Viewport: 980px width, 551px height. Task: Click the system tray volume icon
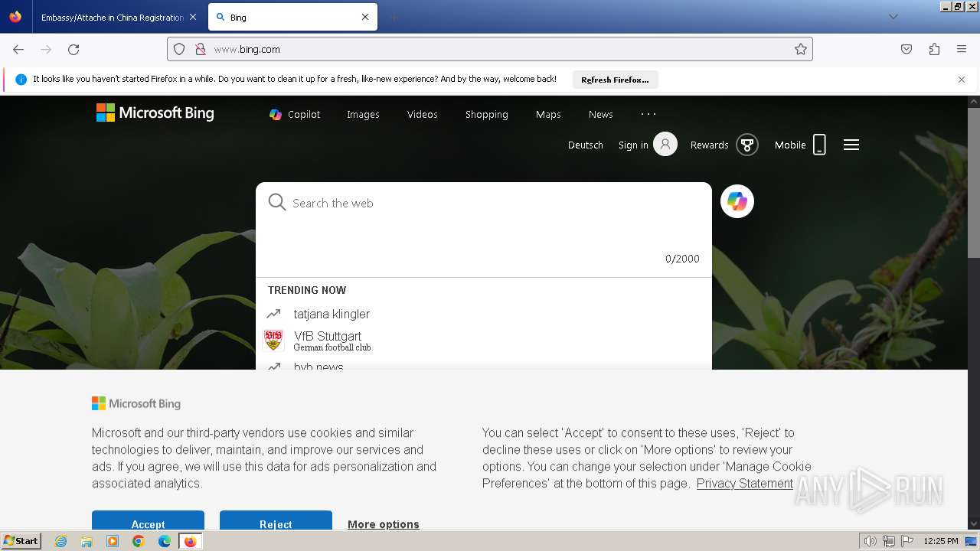tap(871, 541)
